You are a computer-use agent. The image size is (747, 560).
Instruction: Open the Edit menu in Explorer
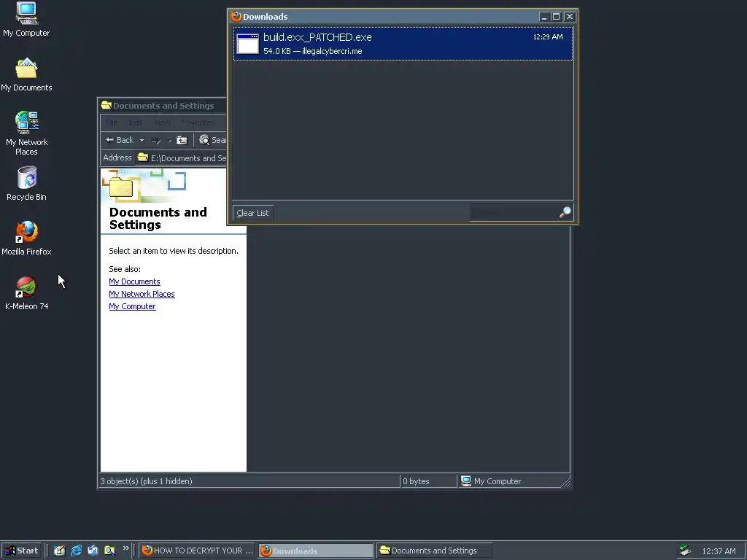point(136,122)
